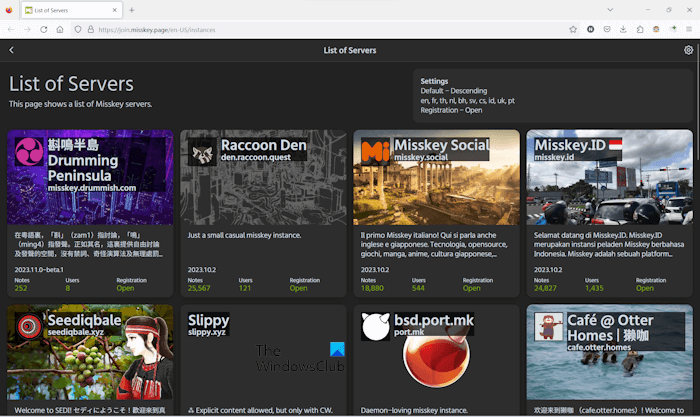Expand the list all tabs dropdown arrow
This screenshot has width=700, height=417.
pyautogui.click(x=610, y=10)
